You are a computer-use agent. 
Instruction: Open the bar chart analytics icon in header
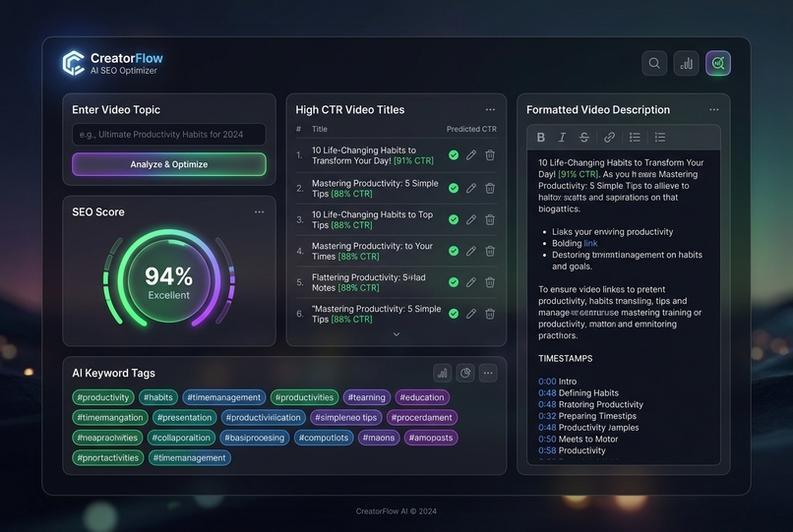[687, 63]
